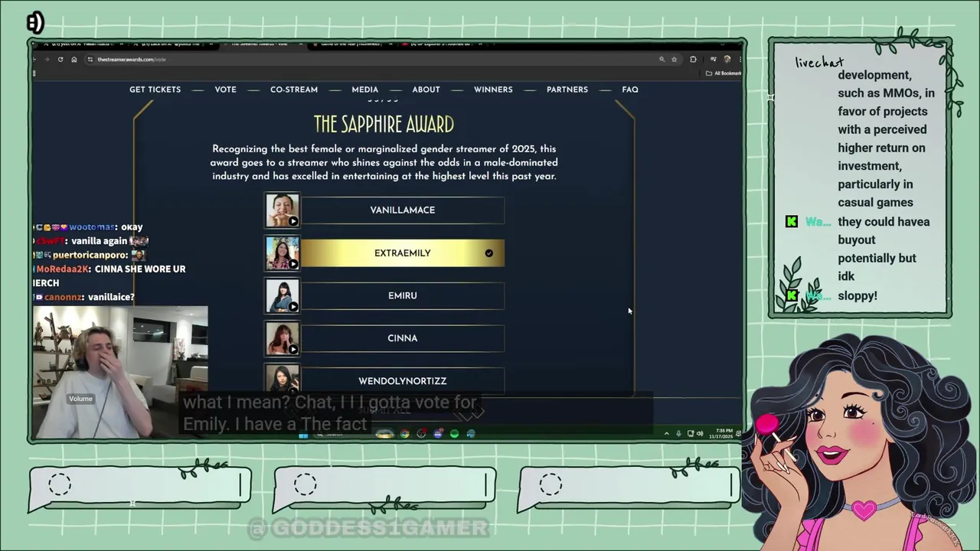Image resolution: width=980 pixels, height=551 pixels.
Task: Click the 'sloppy!' livechat message
Action: [857, 295]
